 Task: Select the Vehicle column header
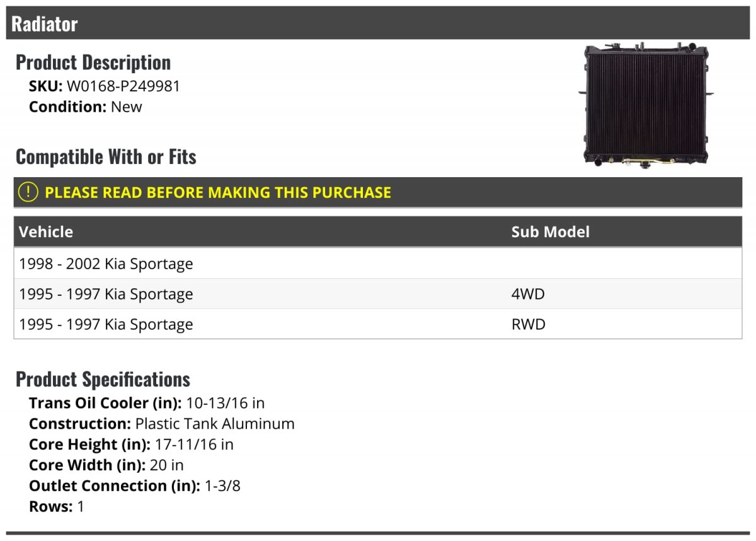(46, 231)
